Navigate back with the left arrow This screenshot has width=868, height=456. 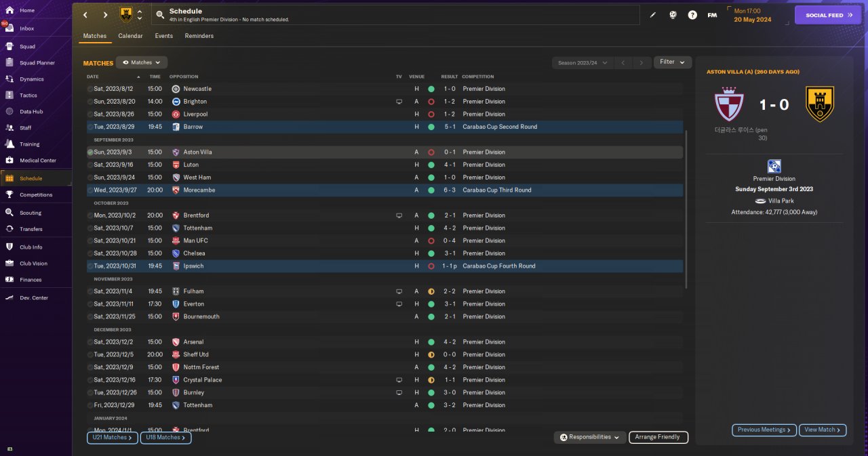coord(85,15)
